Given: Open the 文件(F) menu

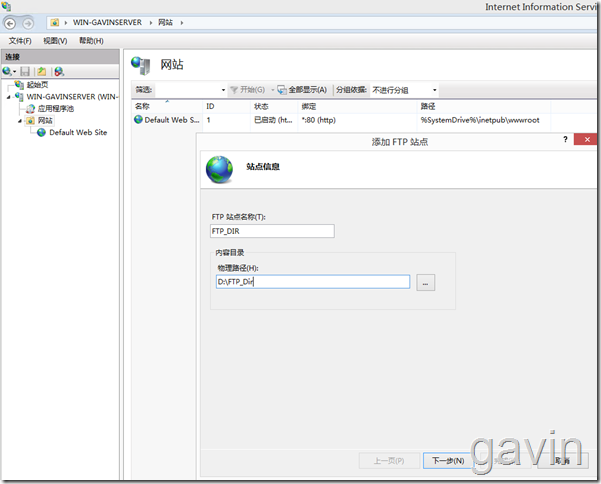Looking at the screenshot, I should pos(20,41).
